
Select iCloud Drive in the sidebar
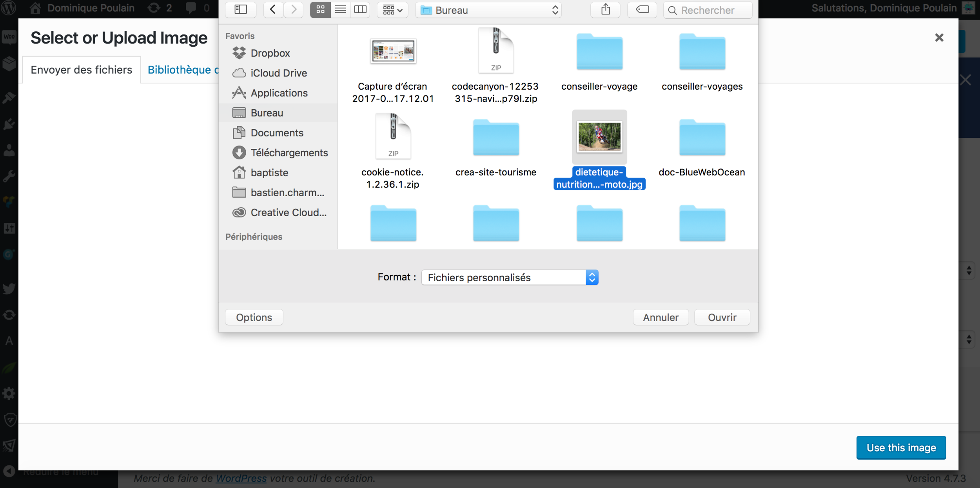click(278, 73)
